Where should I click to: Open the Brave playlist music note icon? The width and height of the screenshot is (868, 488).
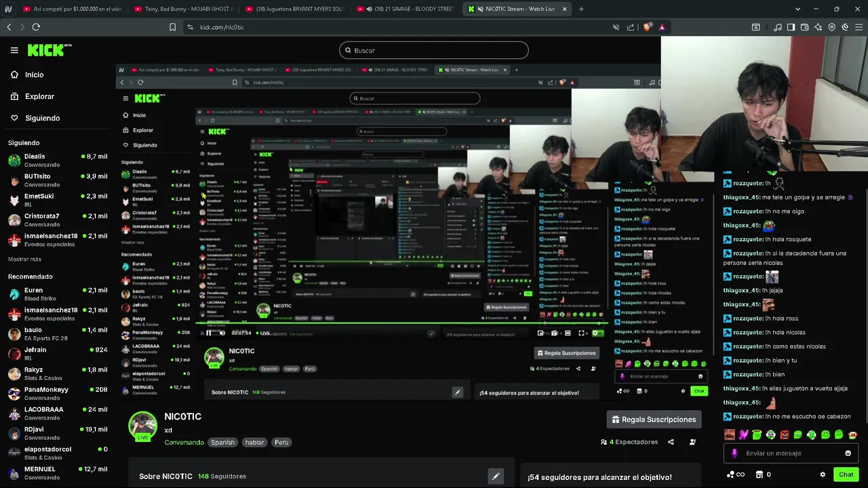point(778,27)
